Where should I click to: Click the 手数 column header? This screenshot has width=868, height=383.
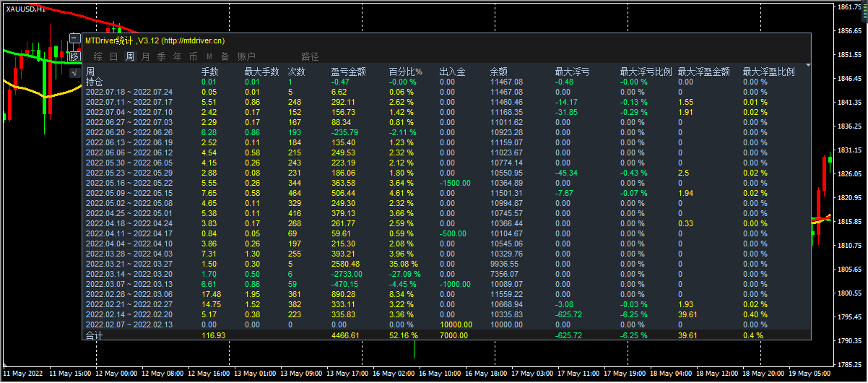click(x=209, y=72)
